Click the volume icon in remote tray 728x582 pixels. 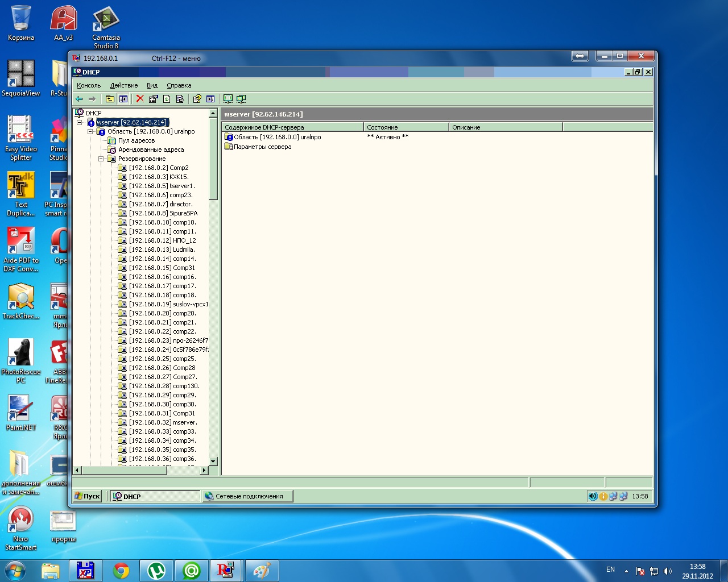click(x=593, y=496)
